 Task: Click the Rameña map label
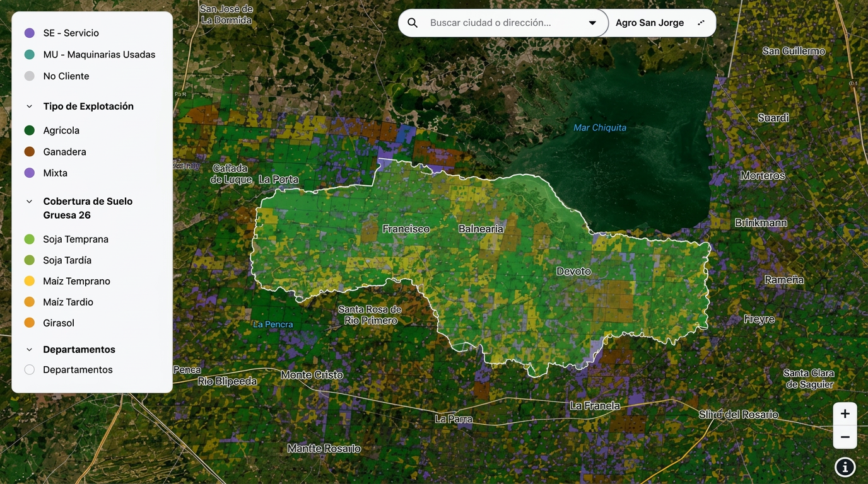click(784, 280)
